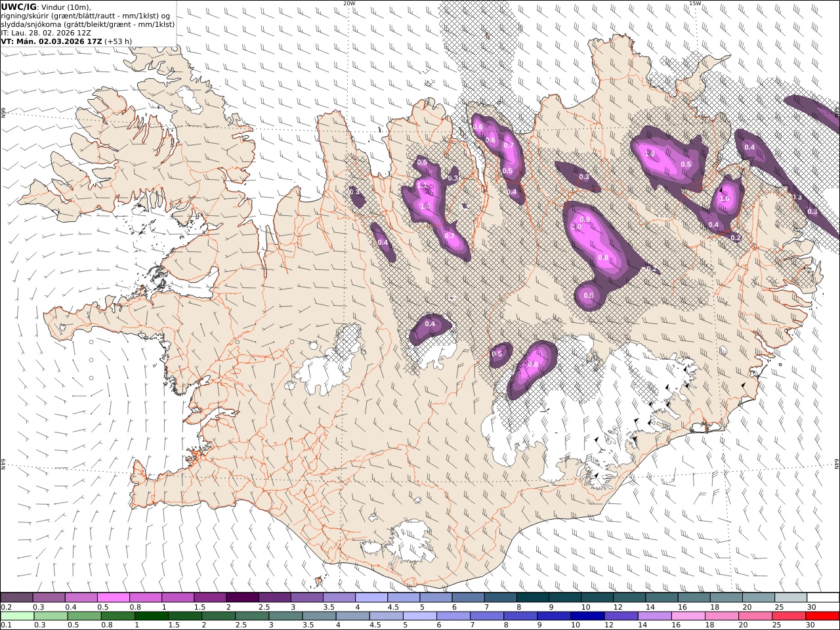Click the 9 label in rain legend row
Image resolution: width=840 pixels, height=630 pixels.
point(539,625)
